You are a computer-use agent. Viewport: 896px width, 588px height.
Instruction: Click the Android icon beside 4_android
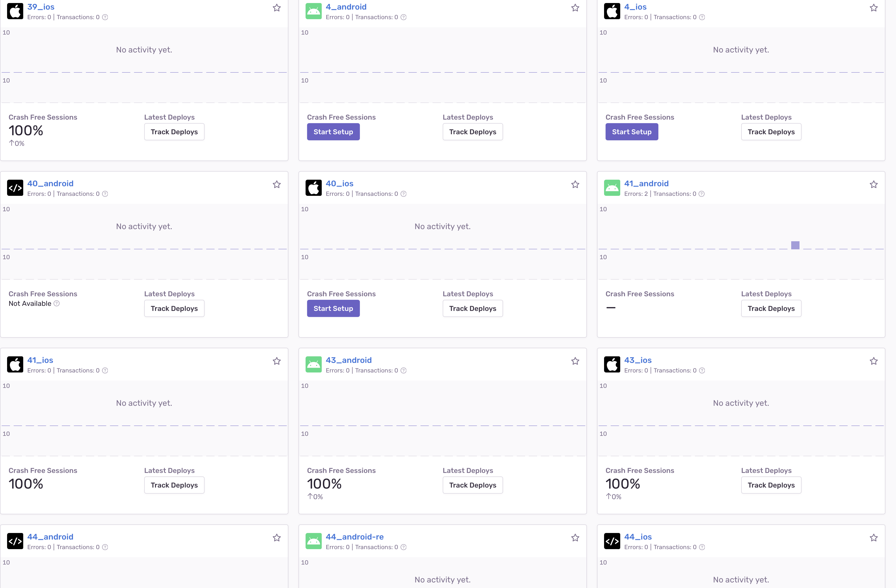[313, 11]
